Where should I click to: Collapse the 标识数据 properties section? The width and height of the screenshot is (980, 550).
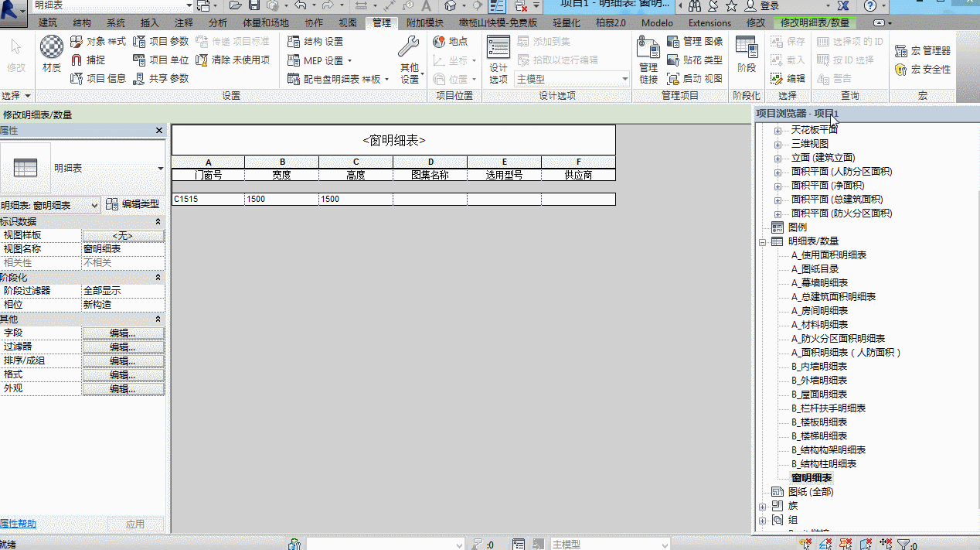coord(158,221)
